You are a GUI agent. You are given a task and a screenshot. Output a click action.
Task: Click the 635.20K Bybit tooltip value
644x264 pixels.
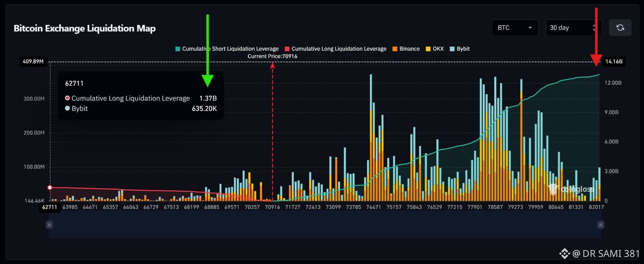coord(204,108)
